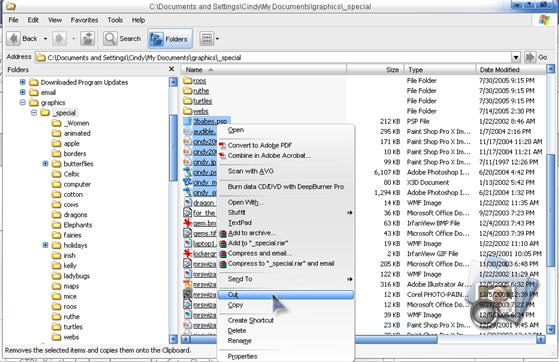Select the ladybugs folder in tree
The width and height of the screenshot is (559, 362).
tap(76, 276)
